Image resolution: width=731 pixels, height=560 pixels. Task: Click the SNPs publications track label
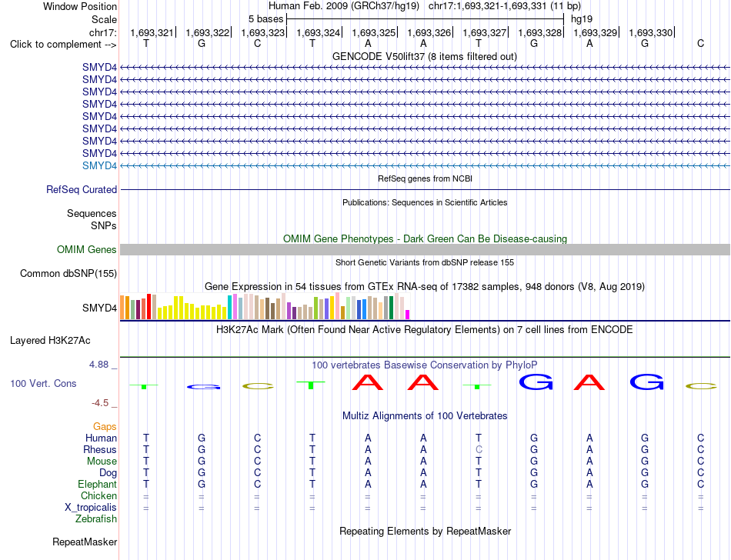[104, 225]
